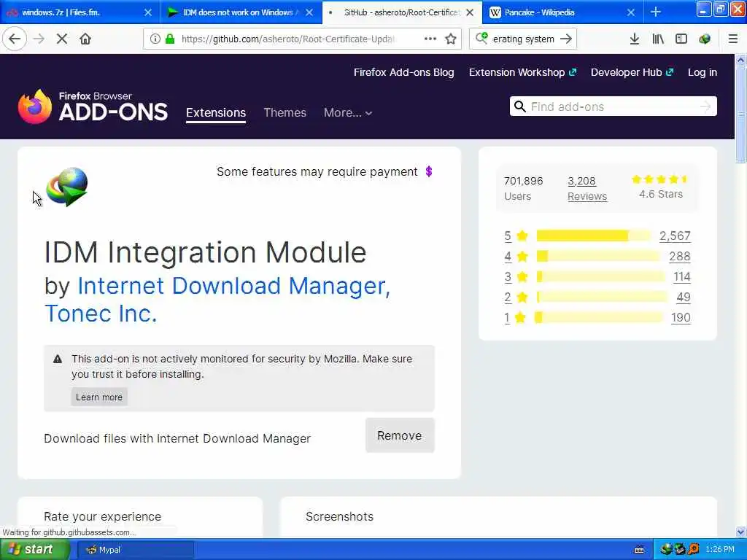This screenshot has width=747, height=560.
Task: Open page actions three-dot menu
Action: tap(430, 39)
